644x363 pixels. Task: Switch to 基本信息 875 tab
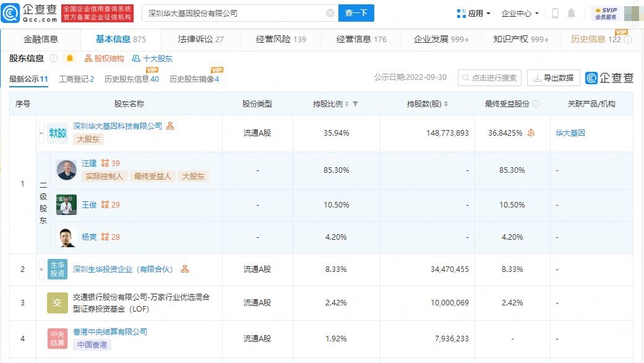pyautogui.click(x=121, y=39)
